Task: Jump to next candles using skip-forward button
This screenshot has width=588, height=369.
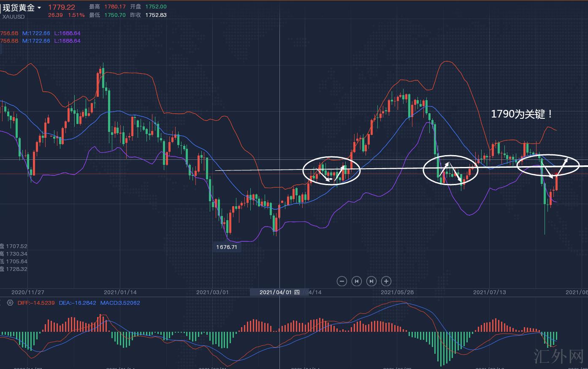Action: coord(371,281)
